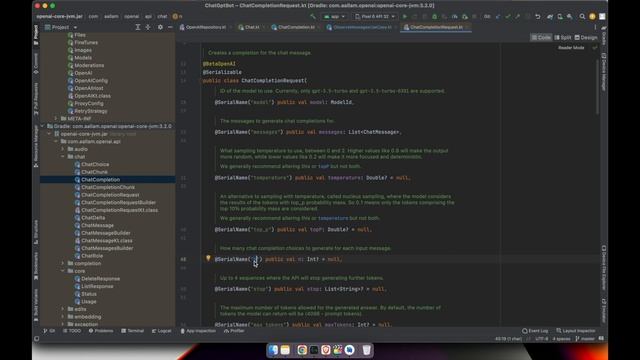This screenshot has height=360, width=640.
Task: Open the Commit side panel
Action: (x=36, y=63)
